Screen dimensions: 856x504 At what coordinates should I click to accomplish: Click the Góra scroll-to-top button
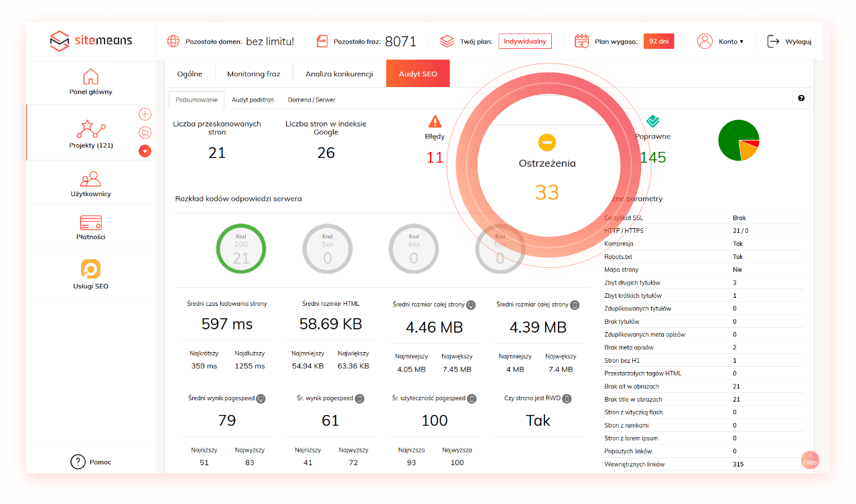point(810,460)
